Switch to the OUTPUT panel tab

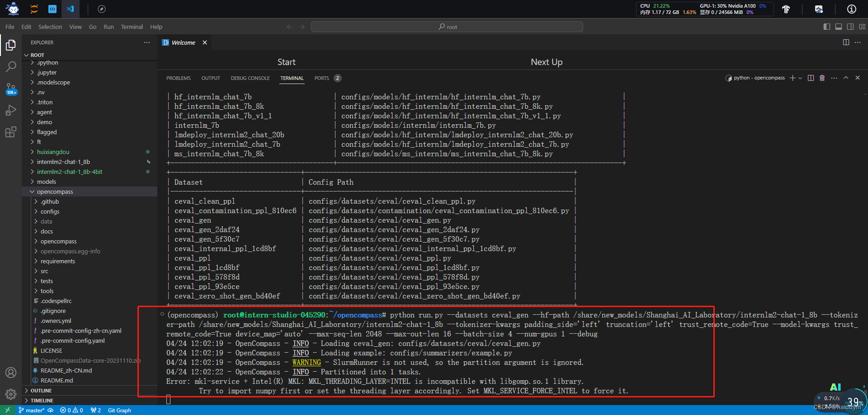(211, 78)
